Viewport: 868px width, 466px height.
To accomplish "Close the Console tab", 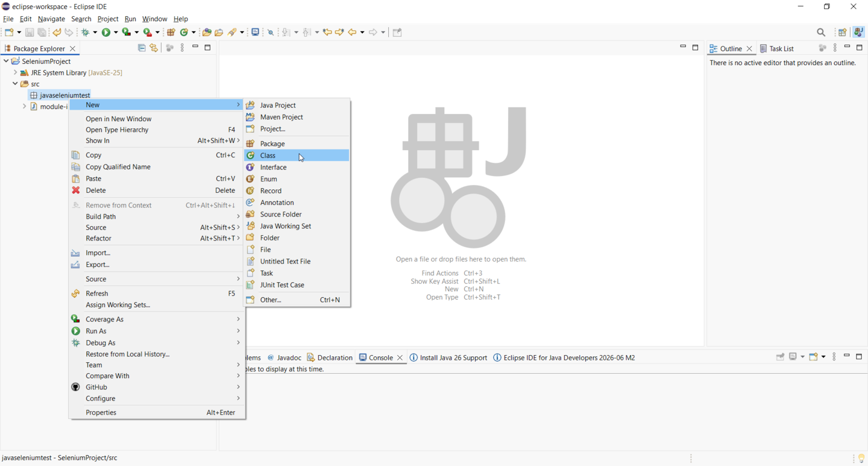I will (400, 358).
